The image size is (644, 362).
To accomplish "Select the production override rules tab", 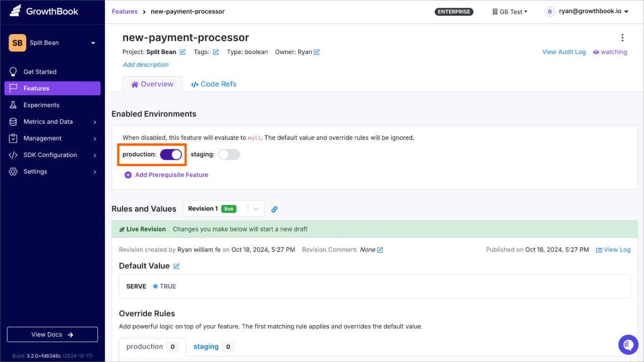I will pyautogui.click(x=152, y=346).
